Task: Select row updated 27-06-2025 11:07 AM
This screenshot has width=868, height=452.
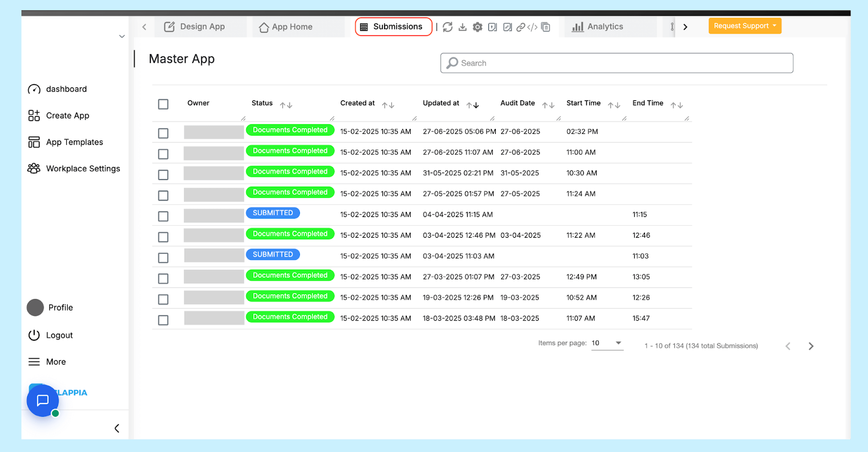Action: pyautogui.click(x=163, y=154)
